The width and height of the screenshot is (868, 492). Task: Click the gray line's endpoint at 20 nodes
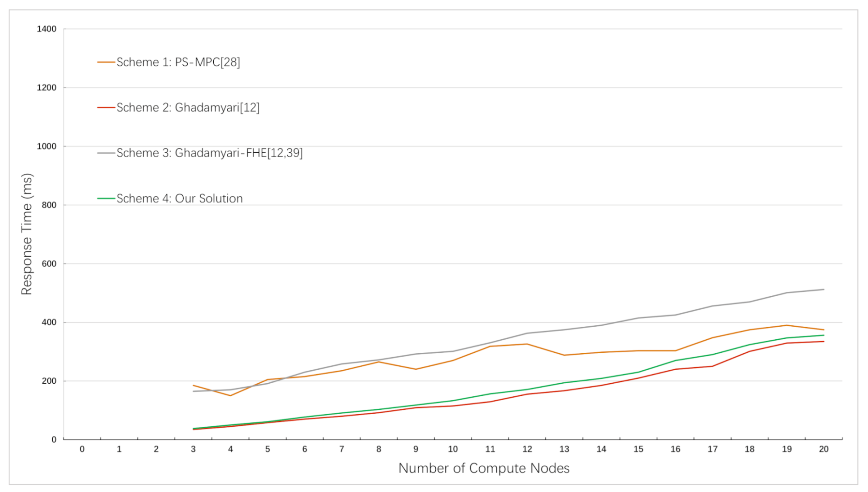point(824,289)
